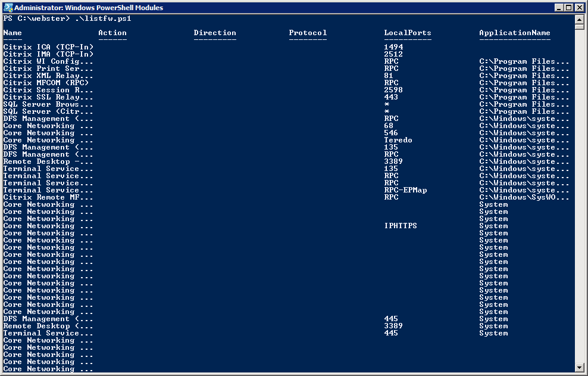Click the Action column header
Viewport: 588px width, 376px height.
click(112, 33)
